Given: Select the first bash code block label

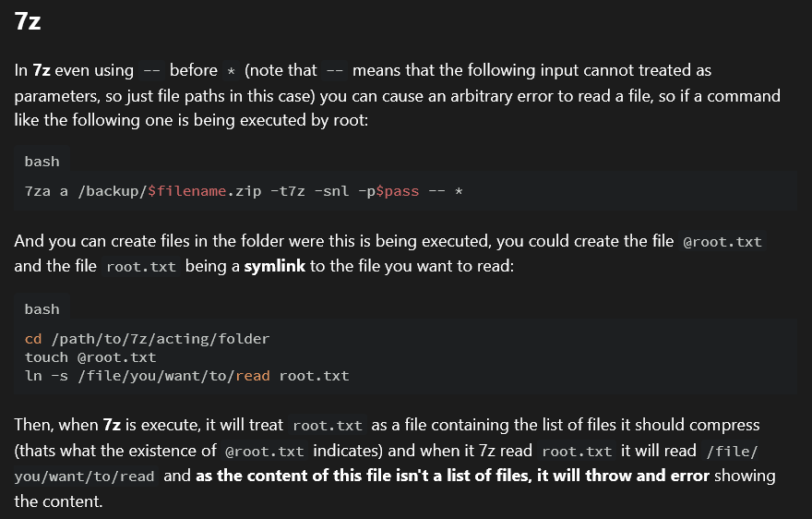Looking at the screenshot, I should [x=42, y=162].
